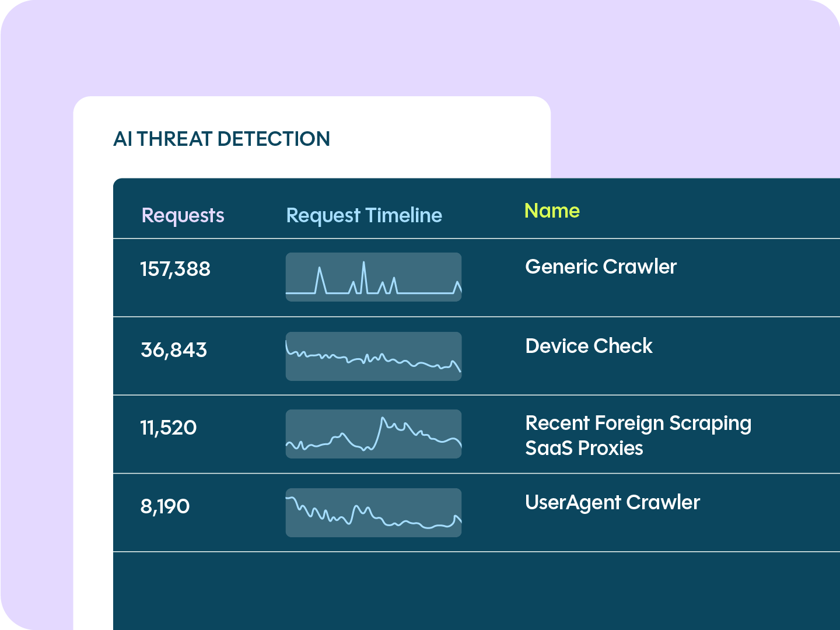Click the Name column header
This screenshot has height=630, width=840.
pos(552,211)
